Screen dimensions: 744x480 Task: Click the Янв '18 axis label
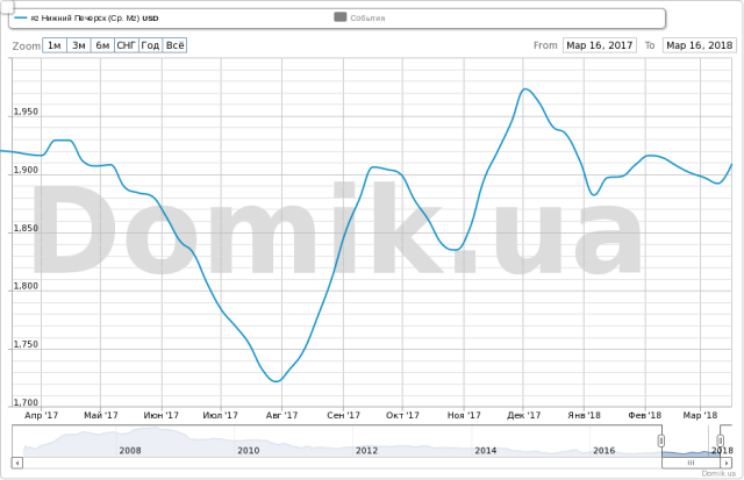584,415
